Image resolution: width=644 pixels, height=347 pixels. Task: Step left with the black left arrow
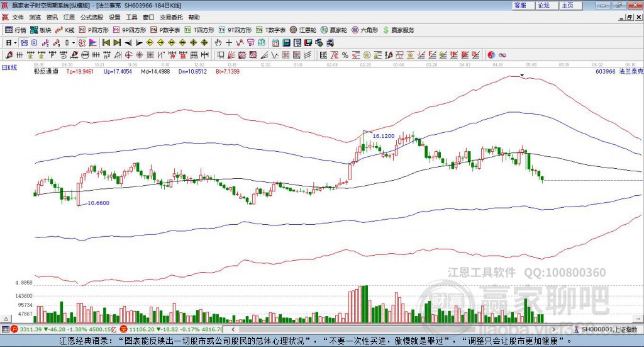(x=128, y=43)
